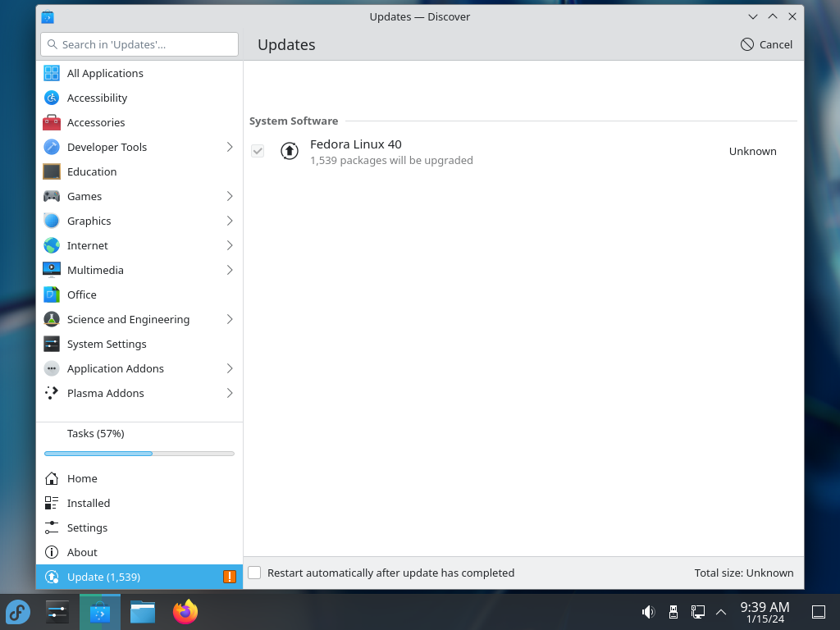This screenshot has height=630, width=840.
Task: Click the Settings sliders icon in sidebar
Action: tap(52, 527)
